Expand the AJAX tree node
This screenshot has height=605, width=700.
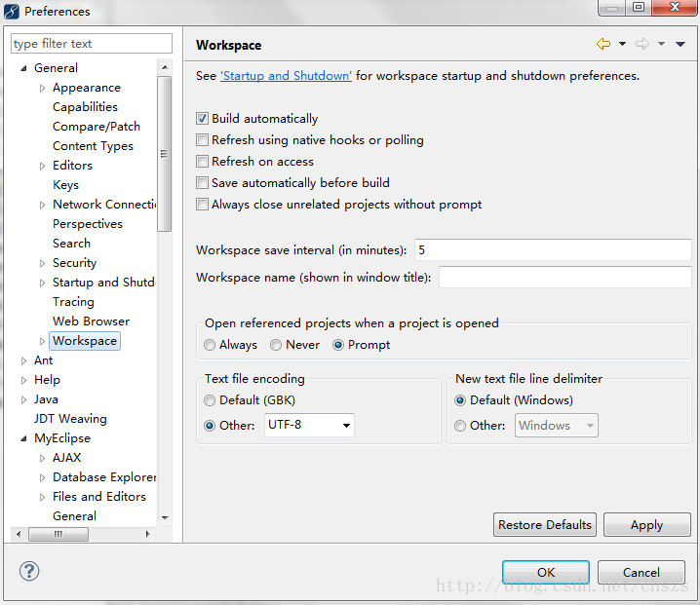pos(43,458)
